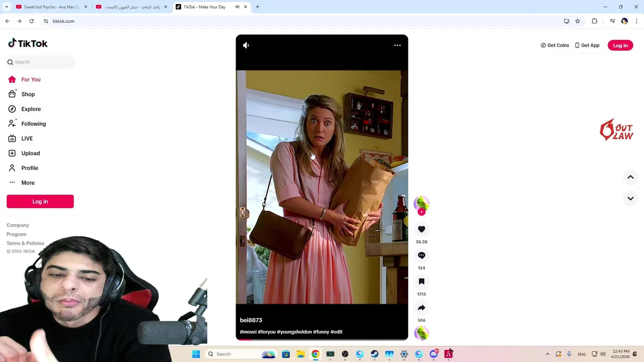This screenshot has width=644, height=362.
Task: Go back in the browser
Action: (x=8, y=21)
